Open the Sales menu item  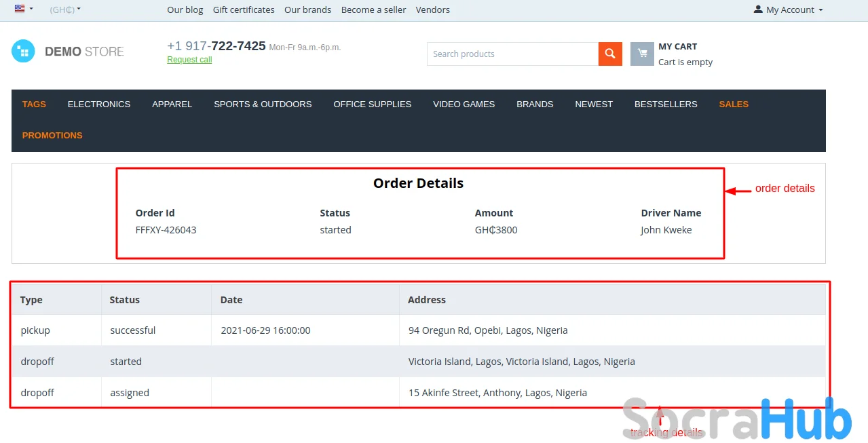click(734, 104)
